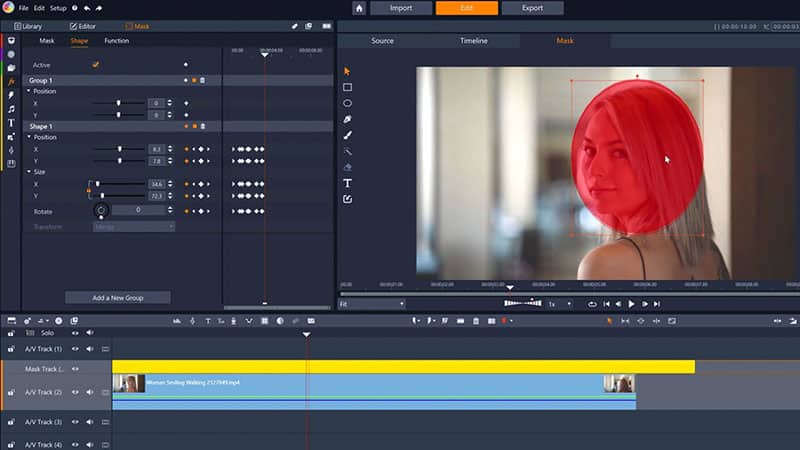Go to the Import workspace
Screen dimensions: 800x450
click(401, 8)
